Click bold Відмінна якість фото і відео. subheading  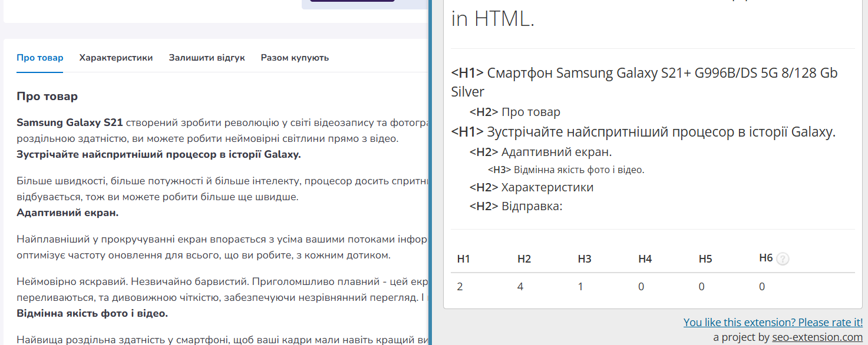coord(93,313)
